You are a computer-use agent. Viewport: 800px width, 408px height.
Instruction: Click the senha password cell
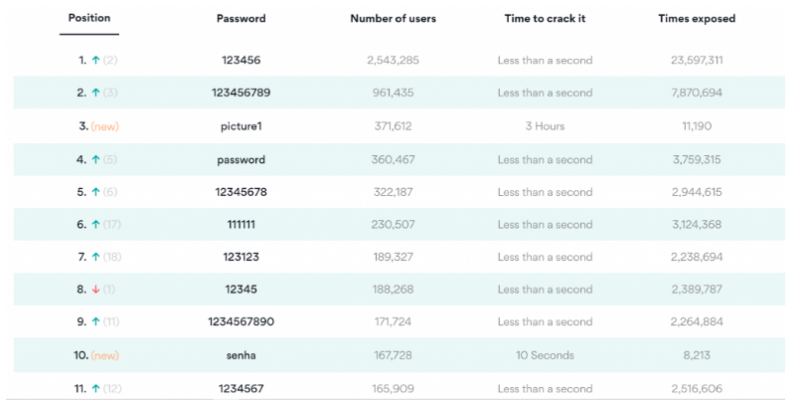click(241, 355)
